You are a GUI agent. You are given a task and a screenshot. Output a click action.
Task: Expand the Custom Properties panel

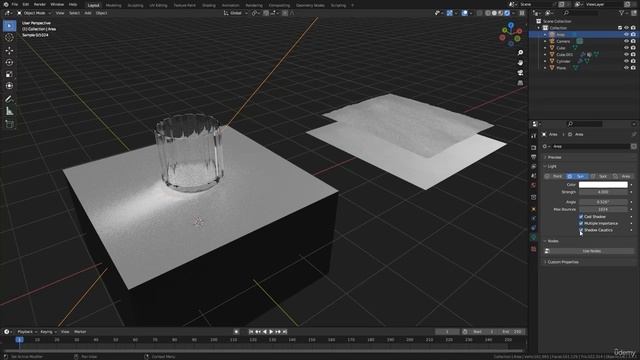[x=563, y=262]
